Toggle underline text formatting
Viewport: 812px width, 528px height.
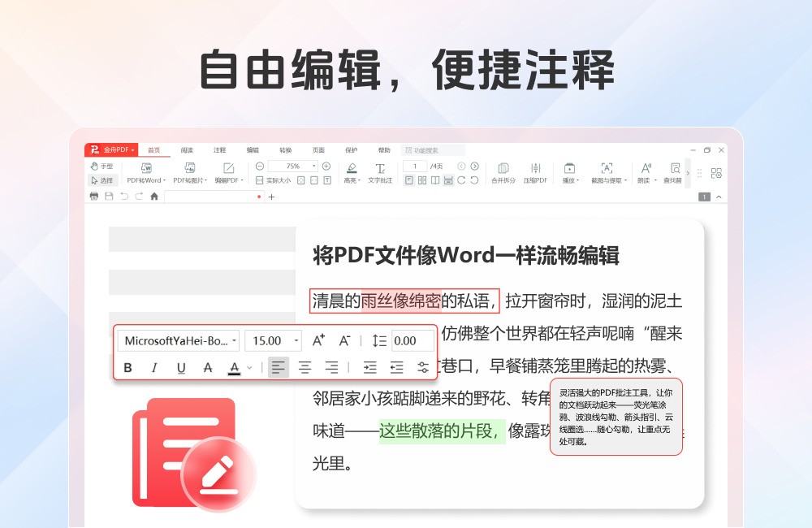click(181, 368)
